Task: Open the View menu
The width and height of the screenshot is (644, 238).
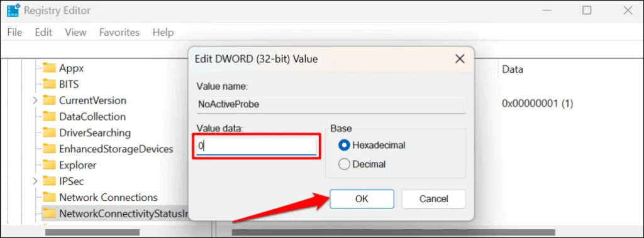Action: (x=75, y=33)
